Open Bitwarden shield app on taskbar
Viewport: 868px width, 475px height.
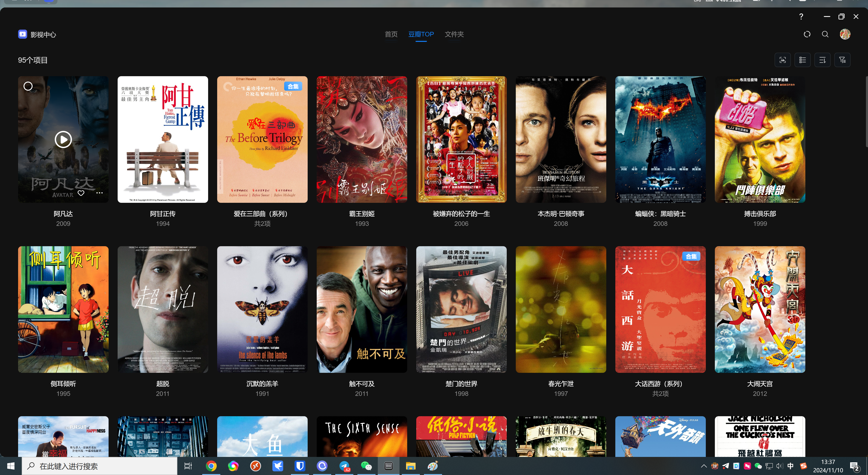[300, 466]
